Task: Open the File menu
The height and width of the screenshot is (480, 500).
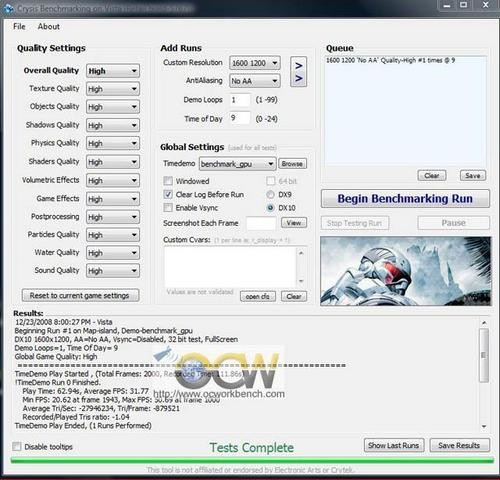Action: point(19,26)
